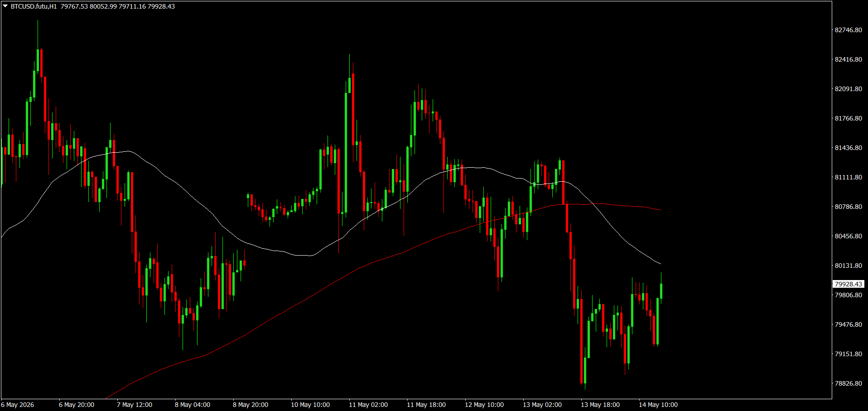Screen dimensions: 868x411
Task: Click the 80131.80 price axis label
Action: coord(849,266)
